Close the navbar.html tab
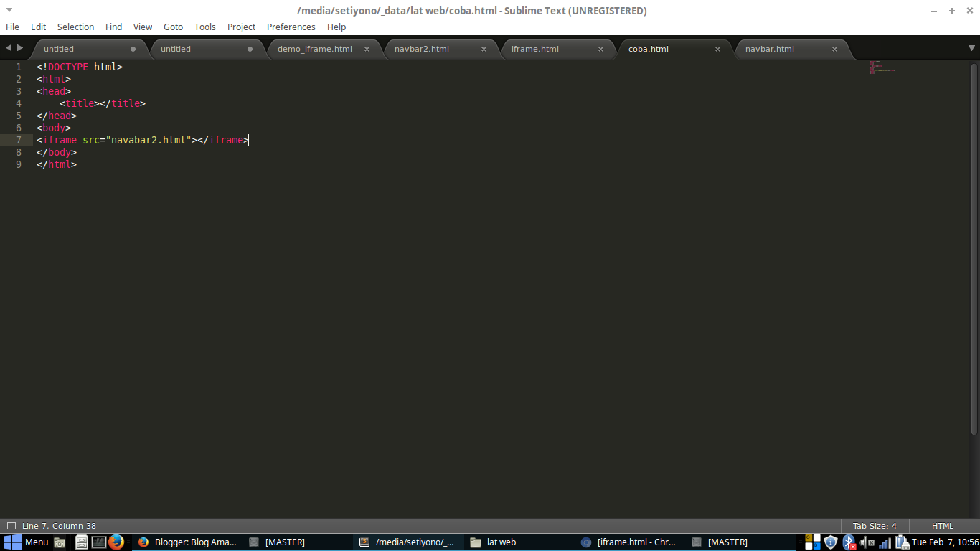Viewport: 980px width, 551px height. pos(834,49)
